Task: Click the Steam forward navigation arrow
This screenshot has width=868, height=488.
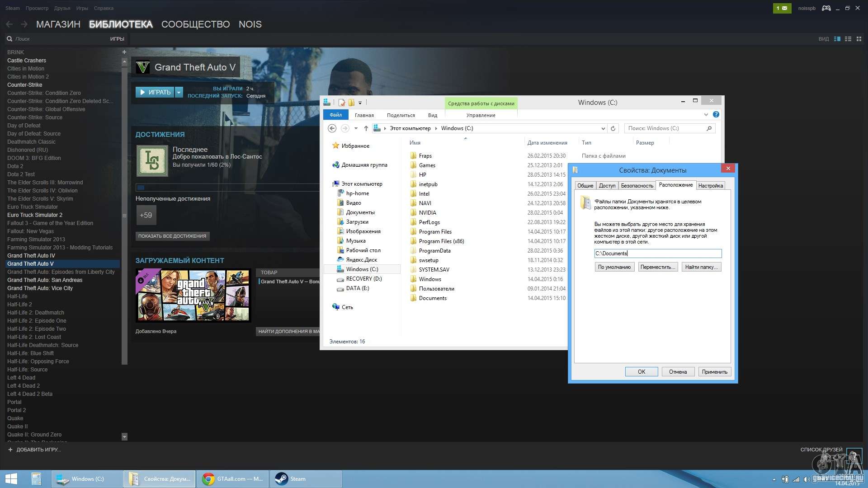Action: tap(24, 24)
